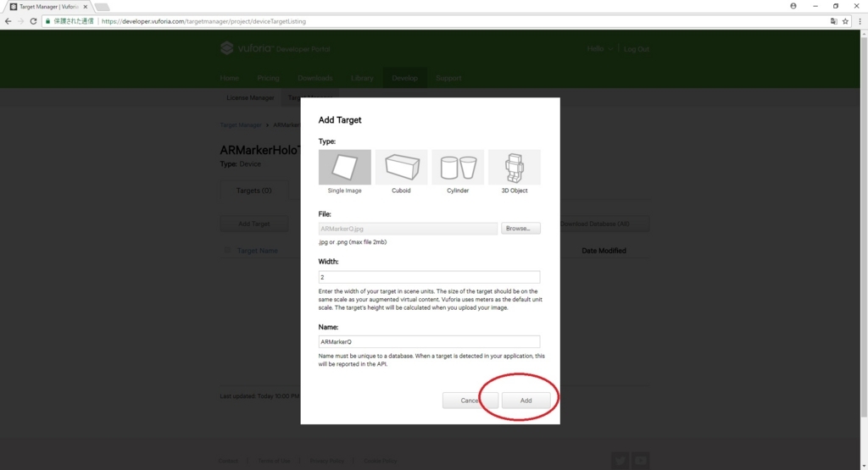Open the Pricing navigation tab

(268, 78)
